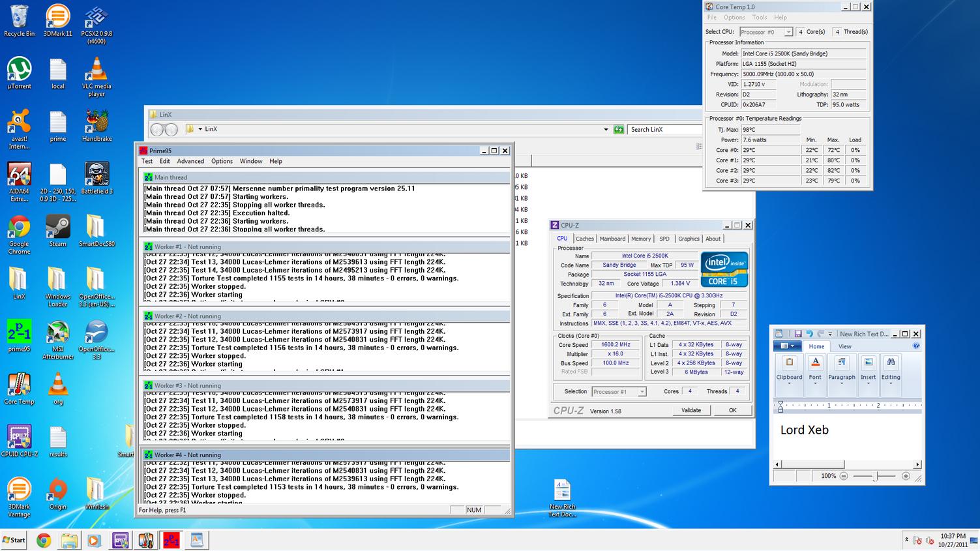The height and width of the screenshot is (551, 980).
Task: Open the SPD tab in CPU-Z
Action: (664, 239)
